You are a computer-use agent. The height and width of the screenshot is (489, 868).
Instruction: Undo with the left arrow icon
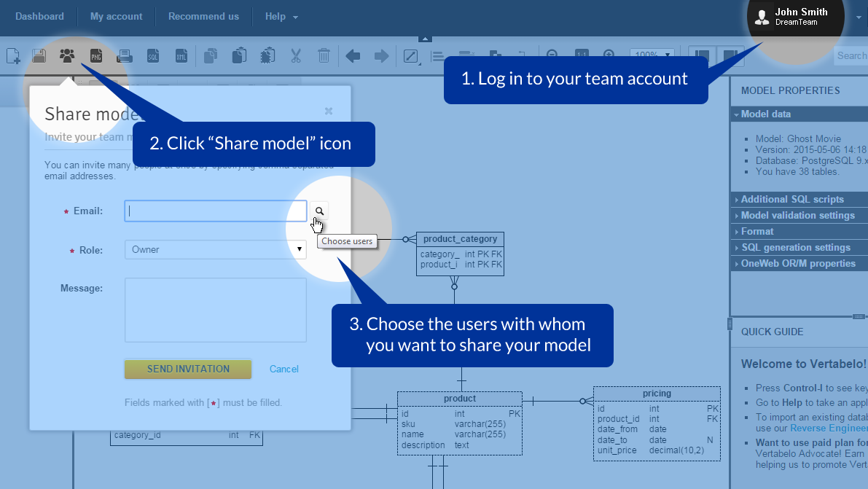pyautogui.click(x=353, y=56)
